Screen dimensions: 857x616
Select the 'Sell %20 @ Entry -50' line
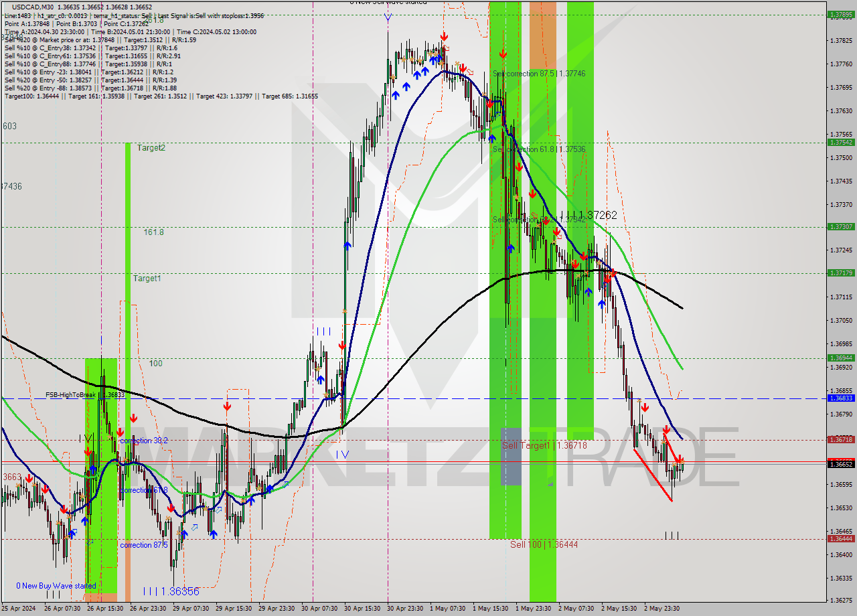[91, 80]
